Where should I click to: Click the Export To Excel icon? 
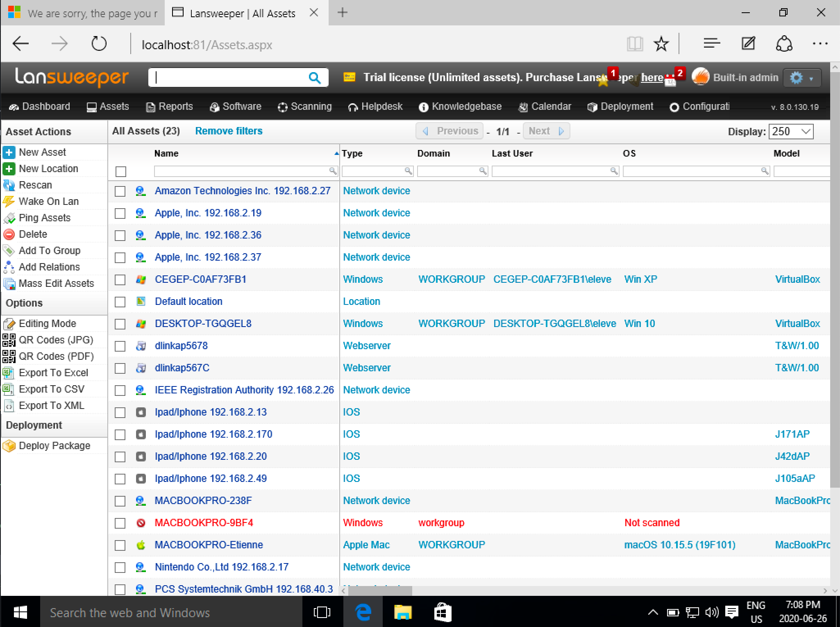(x=9, y=373)
